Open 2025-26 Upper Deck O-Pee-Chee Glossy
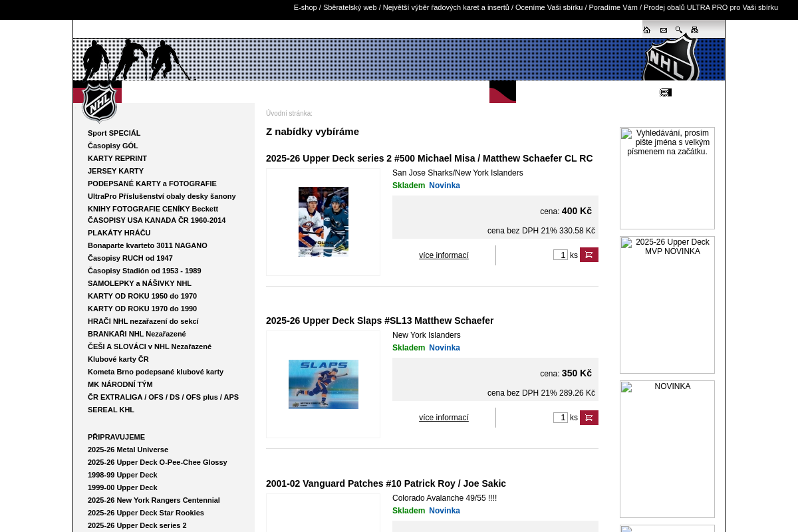Viewport: 798px width, 532px height. pyautogui.click(x=158, y=462)
